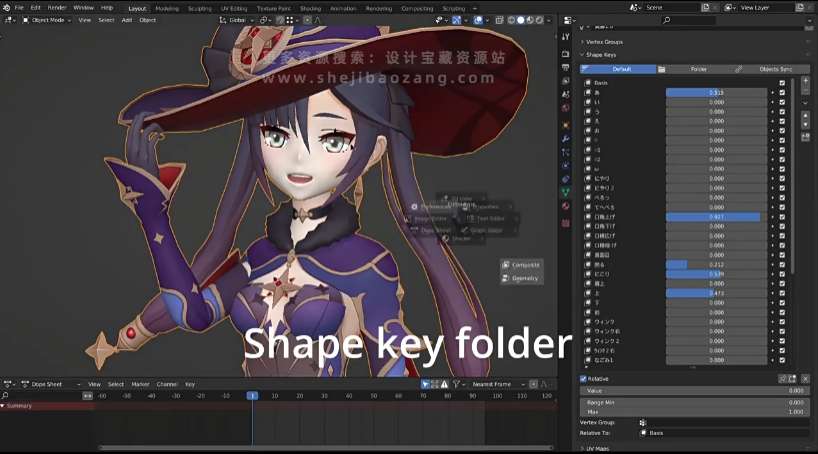Image resolution: width=818 pixels, height=454 pixels.
Task: Click the Blender logo icon
Action: coord(6,7)
